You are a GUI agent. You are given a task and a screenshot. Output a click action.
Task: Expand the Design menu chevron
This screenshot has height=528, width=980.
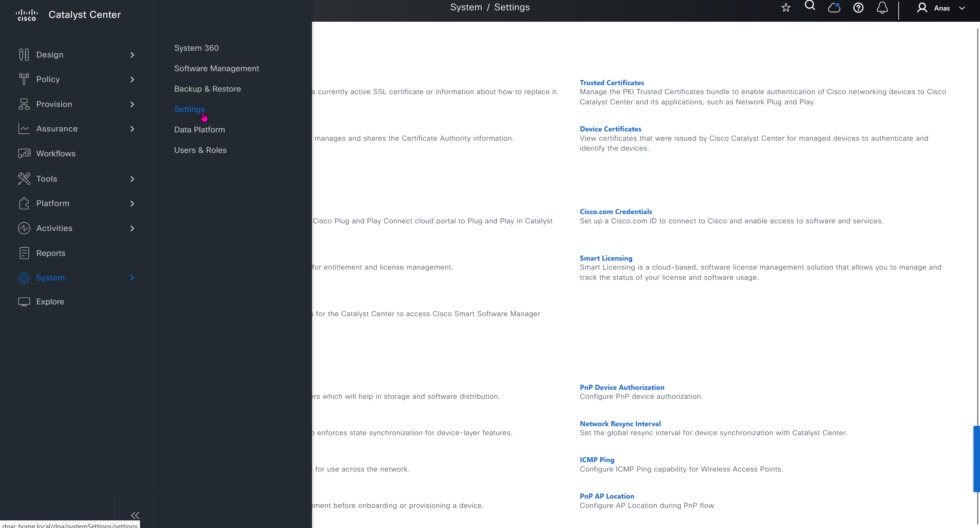(x=132, y=55)
